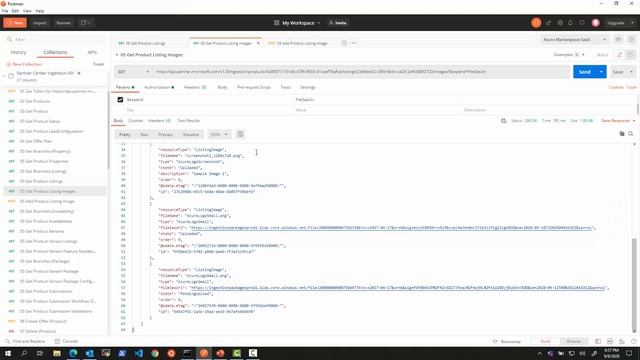
Task: Select the Pretty response view
Action: [x=125, y=134]
